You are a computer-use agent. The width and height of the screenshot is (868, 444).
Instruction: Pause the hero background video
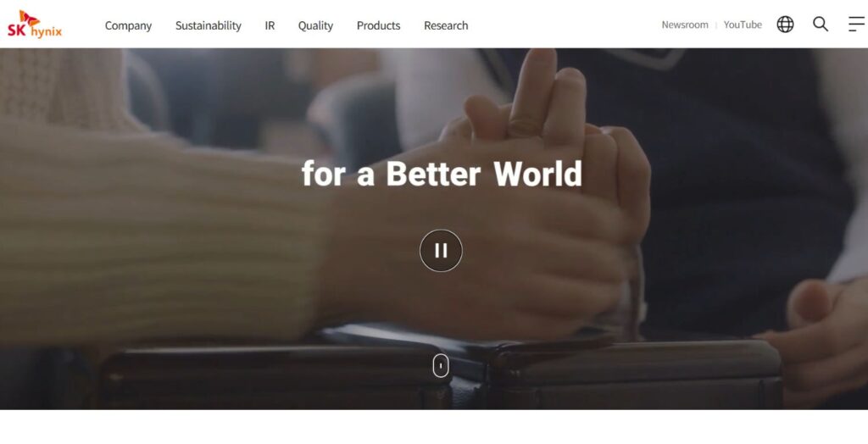tap(441, 251)
